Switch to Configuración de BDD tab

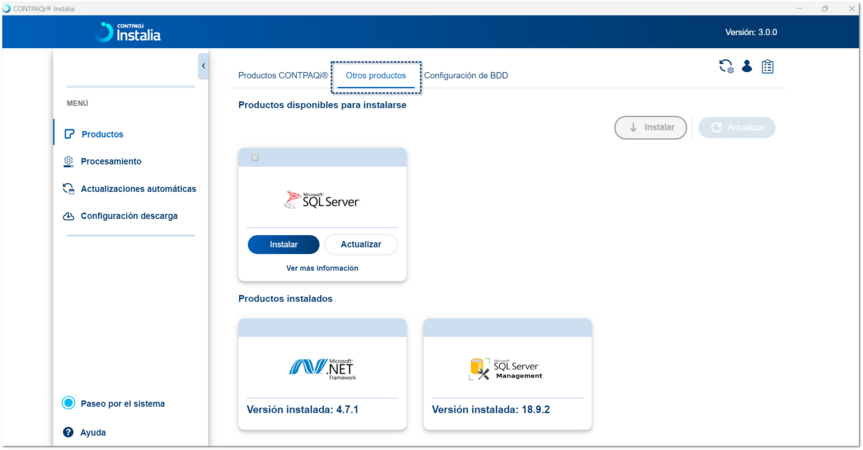466,75
